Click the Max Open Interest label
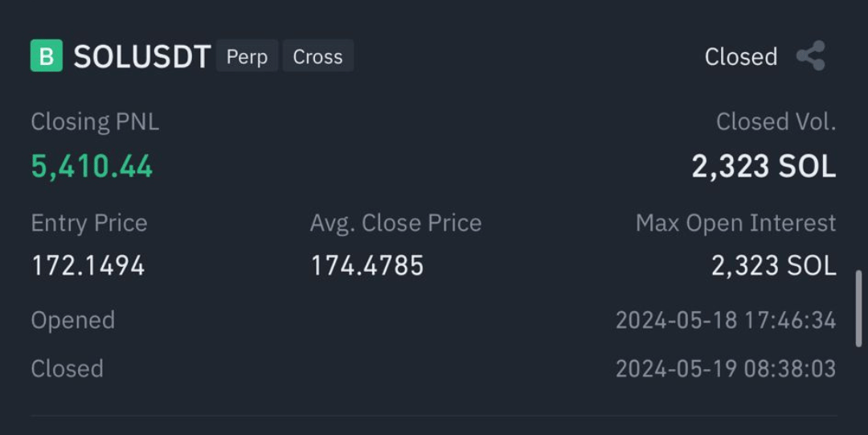The height and width of the screenshot is (435, 868). 735,223
